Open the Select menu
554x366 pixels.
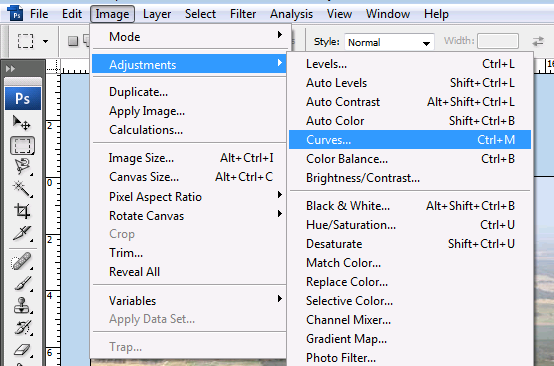[200, 14]
